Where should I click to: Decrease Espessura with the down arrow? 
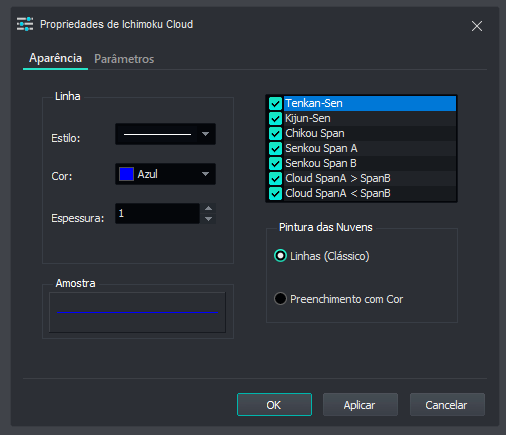(209, 219)
